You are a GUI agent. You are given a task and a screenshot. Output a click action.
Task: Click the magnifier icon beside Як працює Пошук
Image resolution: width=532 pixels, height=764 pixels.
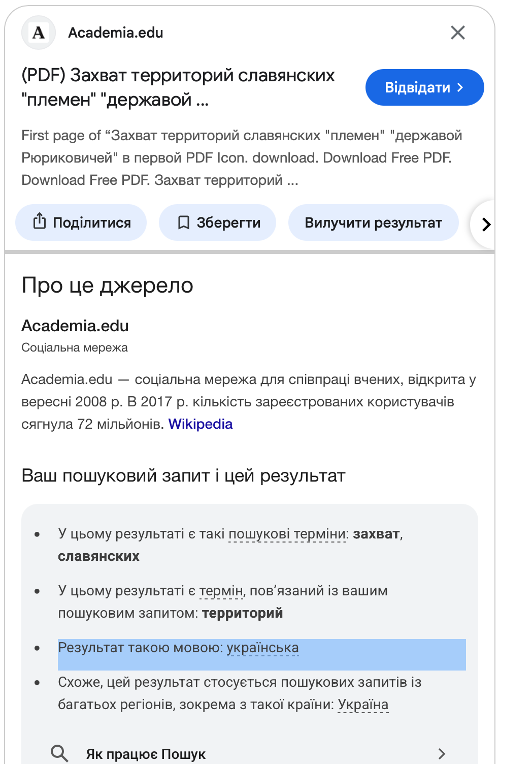(59, 753)
